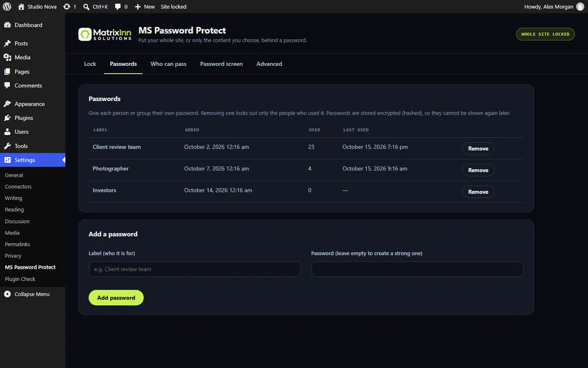
Task: Click the Users person icon
Action: 7,132
